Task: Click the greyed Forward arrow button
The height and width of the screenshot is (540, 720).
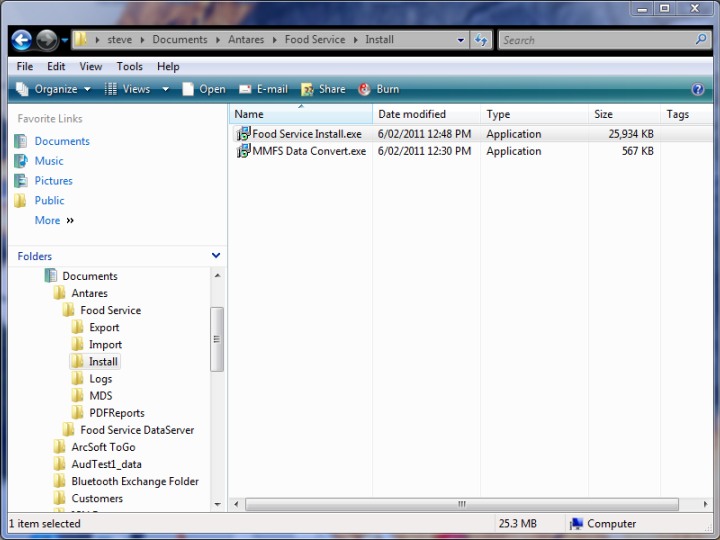Action: click(x=47, y=40)
